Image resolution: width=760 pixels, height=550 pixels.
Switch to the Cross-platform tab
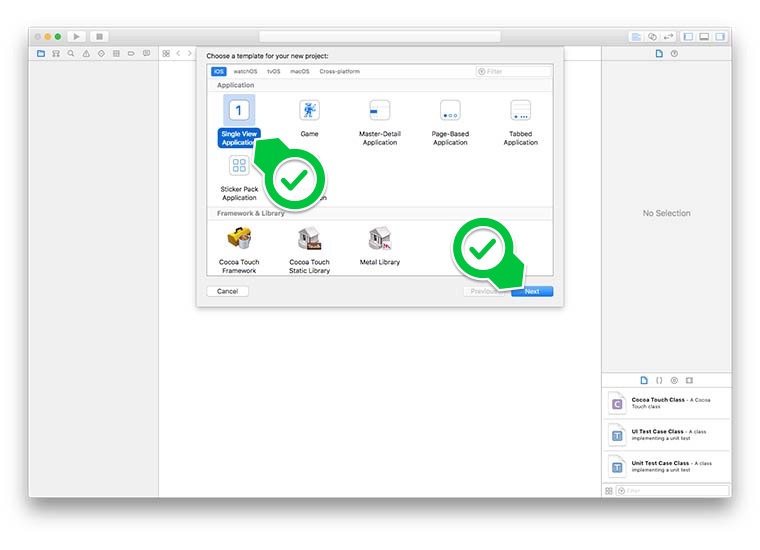tap(339, 71)
